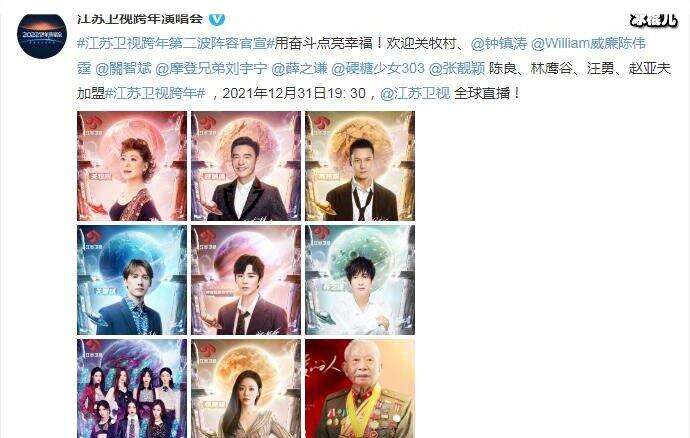View the pink poster of woman with curly hair

pos(132,166)
